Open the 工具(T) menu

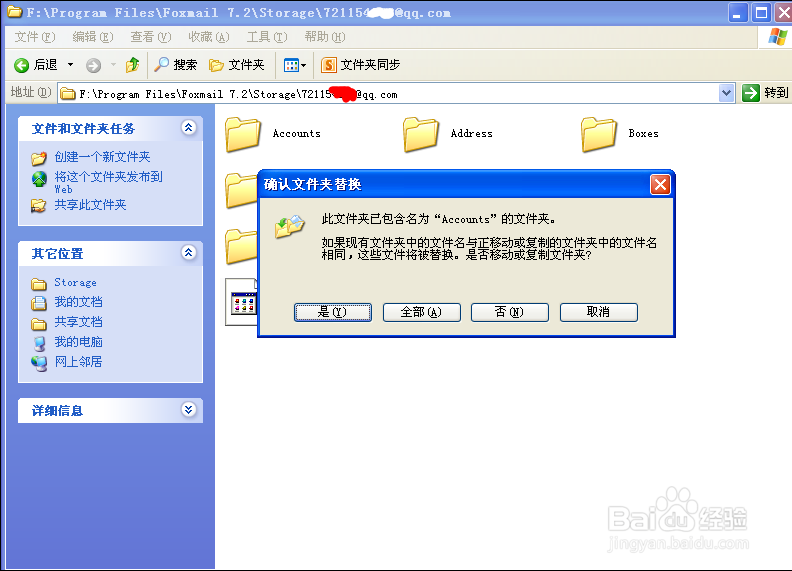point(267,37)
